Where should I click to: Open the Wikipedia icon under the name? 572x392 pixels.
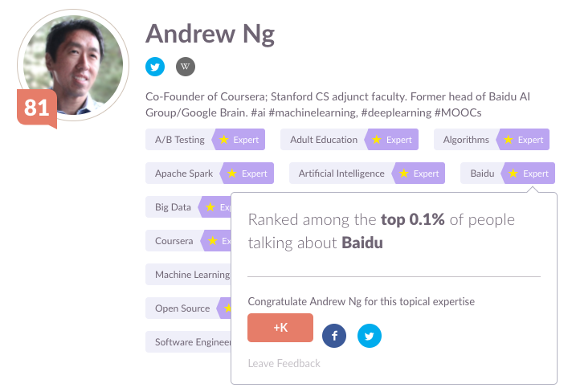186,67
